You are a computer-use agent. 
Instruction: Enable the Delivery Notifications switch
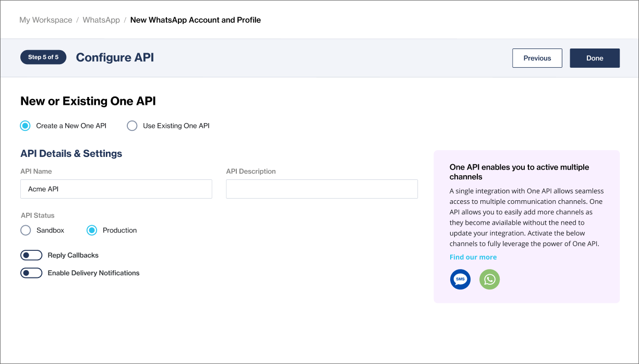[x=31, y=273]
